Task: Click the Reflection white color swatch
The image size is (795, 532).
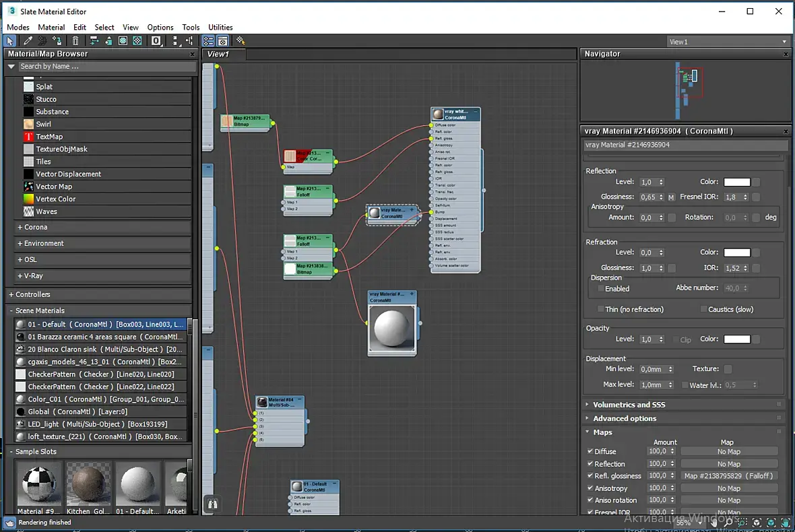Action: pyautogui.click(x=736, y=182)
